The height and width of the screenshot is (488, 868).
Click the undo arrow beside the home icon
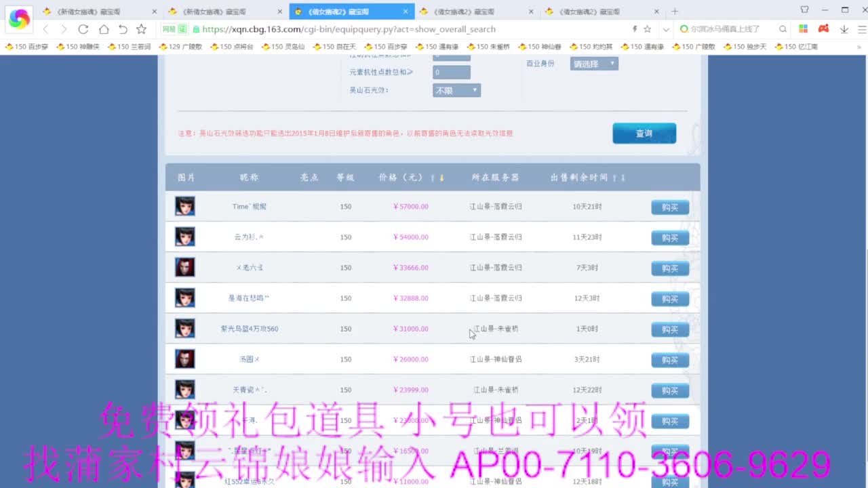click(123, 29)
